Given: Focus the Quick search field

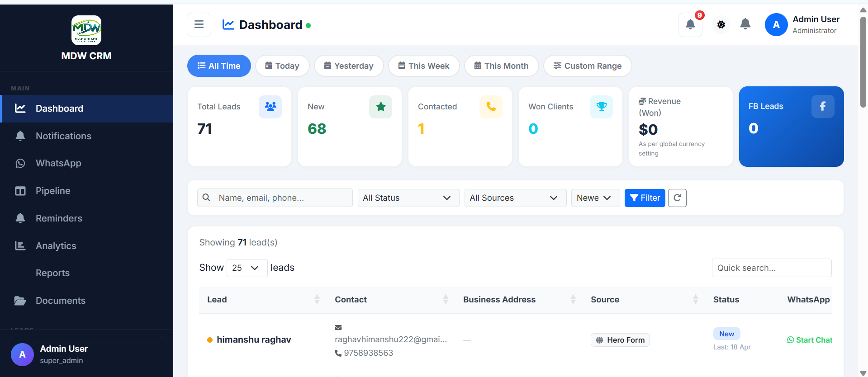Looking at the screenshot, I should (772, 268).
